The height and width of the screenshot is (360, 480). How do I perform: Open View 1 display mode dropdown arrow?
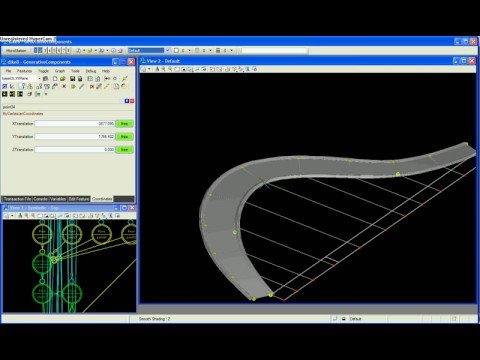click(x=12, y=216)
